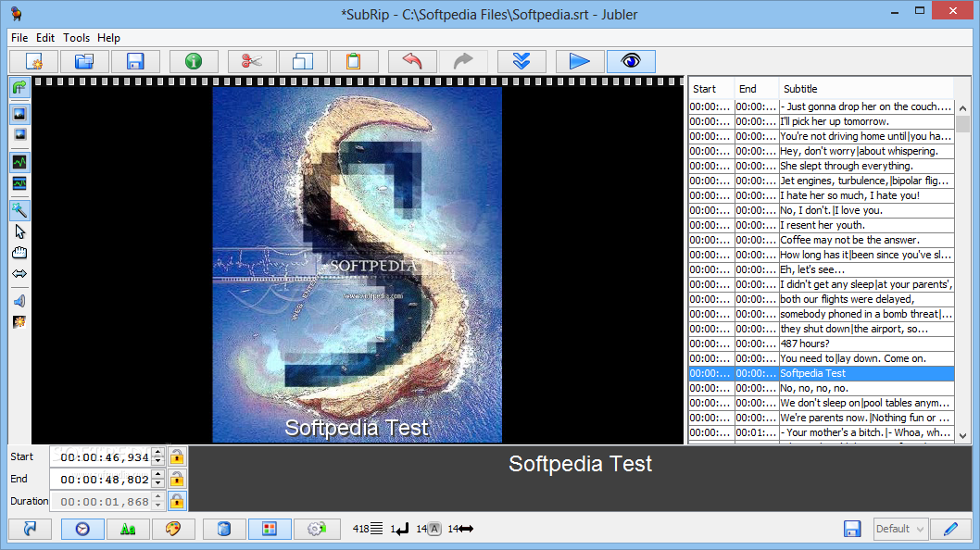Image resolution: width=980 pixels, height=550 pixels.
Task: Toggle the larger video frame icon in sidebar
Action: 19,114
